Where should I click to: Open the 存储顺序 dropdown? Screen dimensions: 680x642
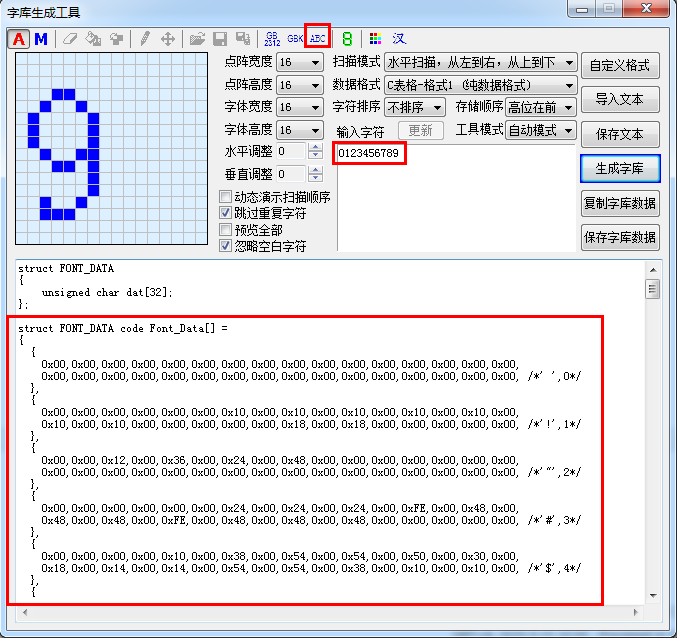(x=541, y=108)
